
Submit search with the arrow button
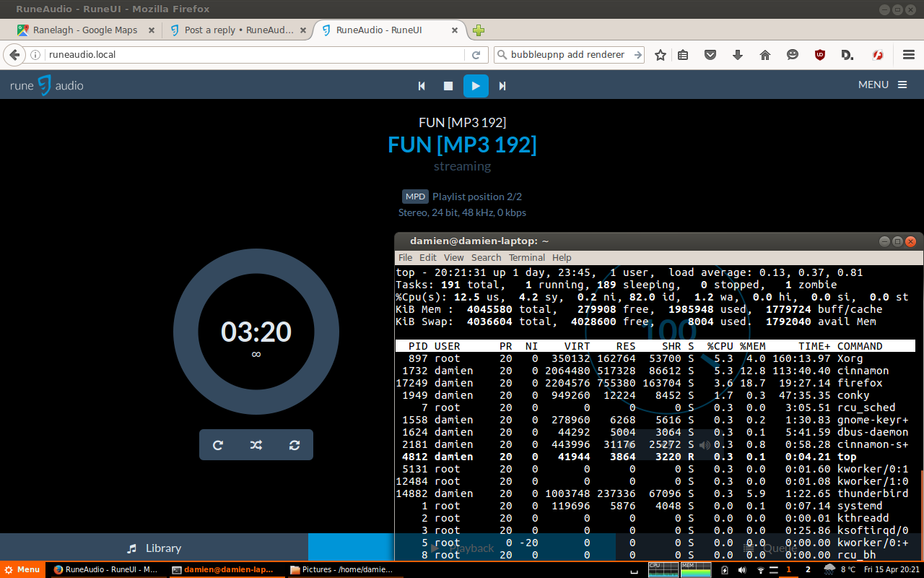pos(637,55)
